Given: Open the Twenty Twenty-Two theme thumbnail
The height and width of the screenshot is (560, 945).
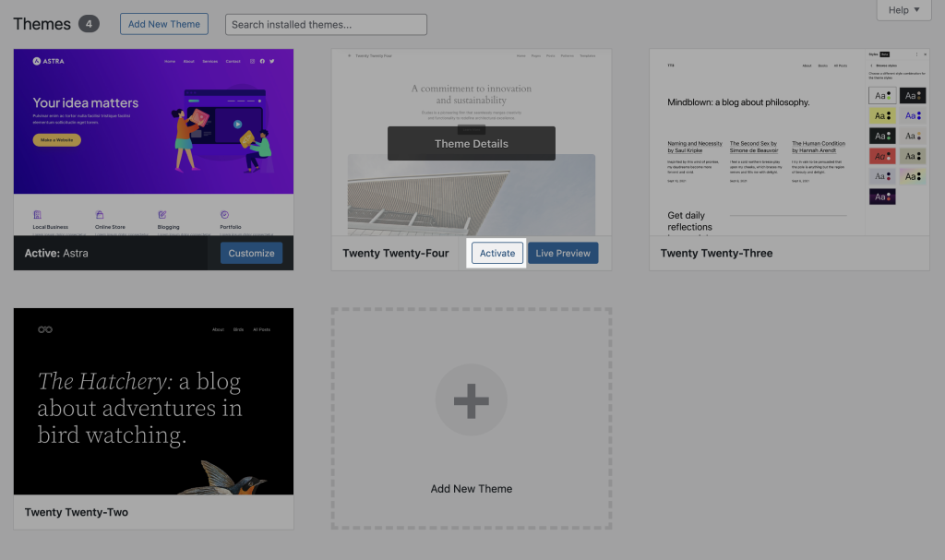Looking at the screenshot, I should (153, 401).
